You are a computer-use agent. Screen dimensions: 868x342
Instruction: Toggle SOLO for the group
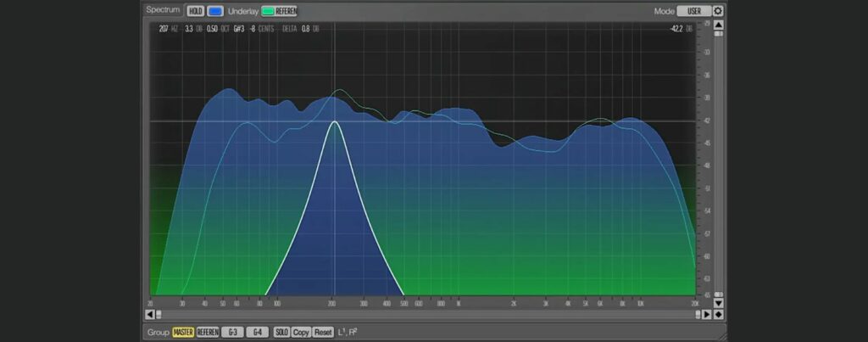click(281, 332)
